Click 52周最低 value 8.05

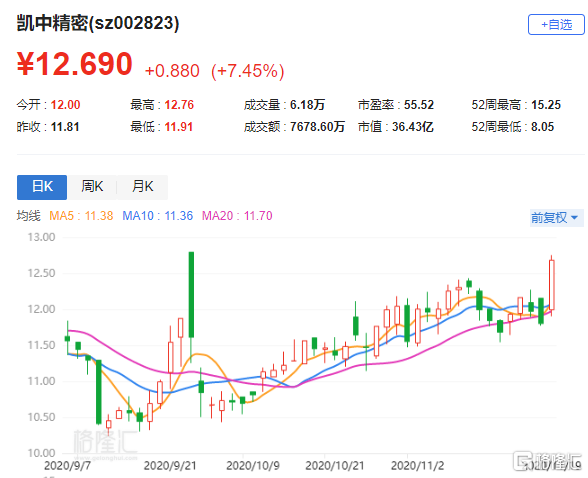click(x=543, y=127)
